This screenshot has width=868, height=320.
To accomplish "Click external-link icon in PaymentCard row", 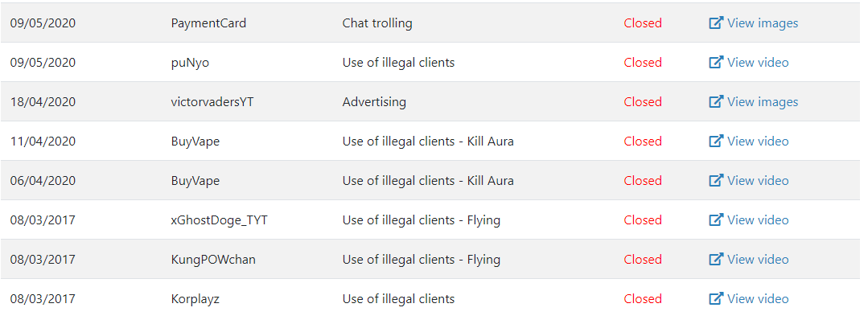I will click(716, 23).
